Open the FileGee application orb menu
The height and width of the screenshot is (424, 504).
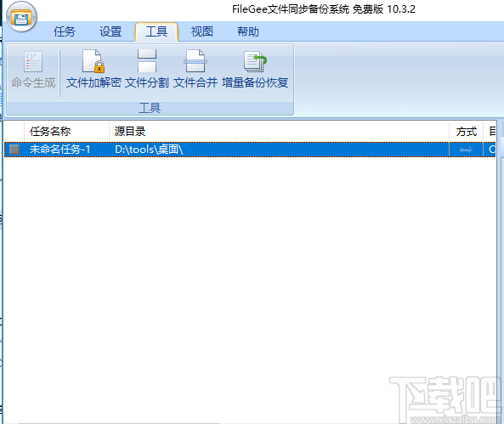tap(21, 17)
